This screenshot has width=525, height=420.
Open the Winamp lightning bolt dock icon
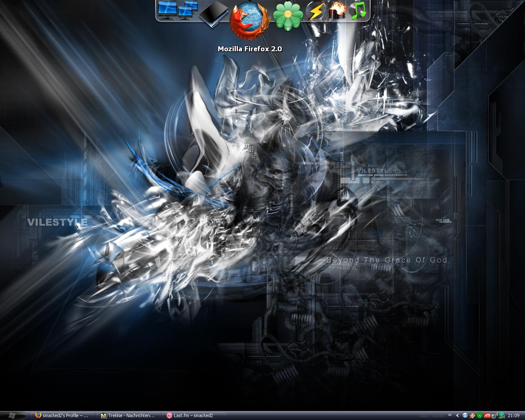coord(316,11)
